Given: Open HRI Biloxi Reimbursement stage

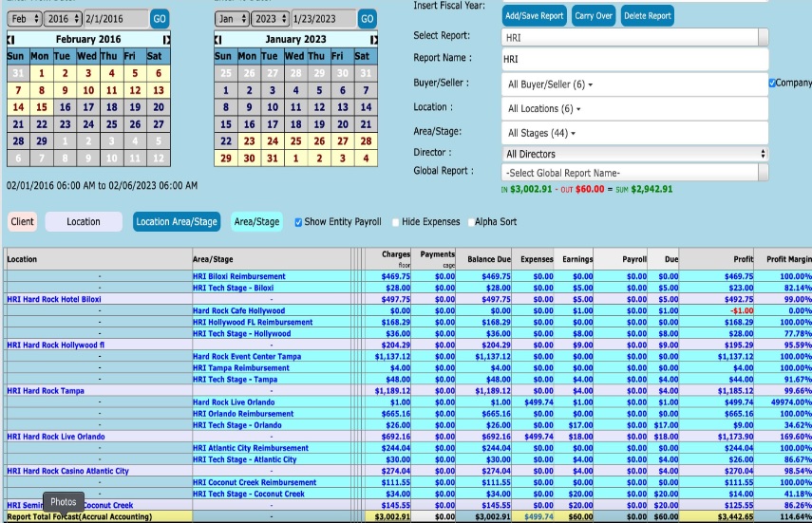Looking at the screenshot, I should (x=239, y=276).
